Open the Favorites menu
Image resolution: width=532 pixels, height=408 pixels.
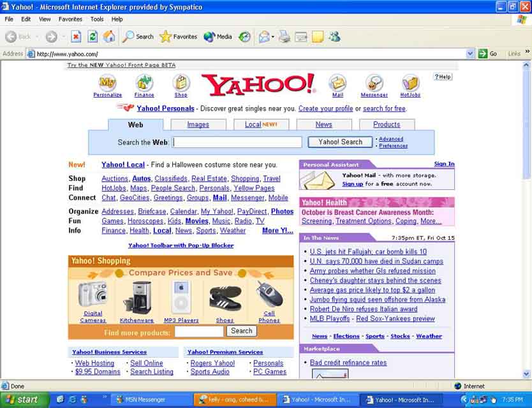[x=70, y=19]
